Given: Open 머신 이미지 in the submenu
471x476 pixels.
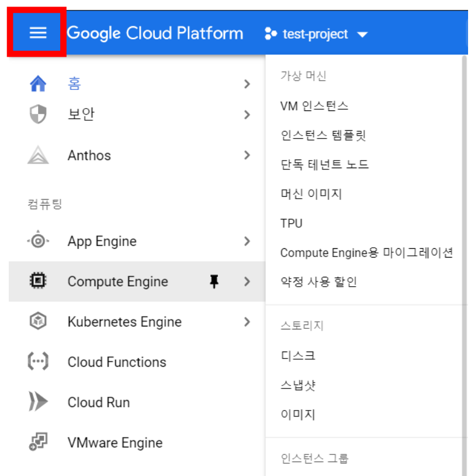Looking at the screenshot, I should [311, 194].
